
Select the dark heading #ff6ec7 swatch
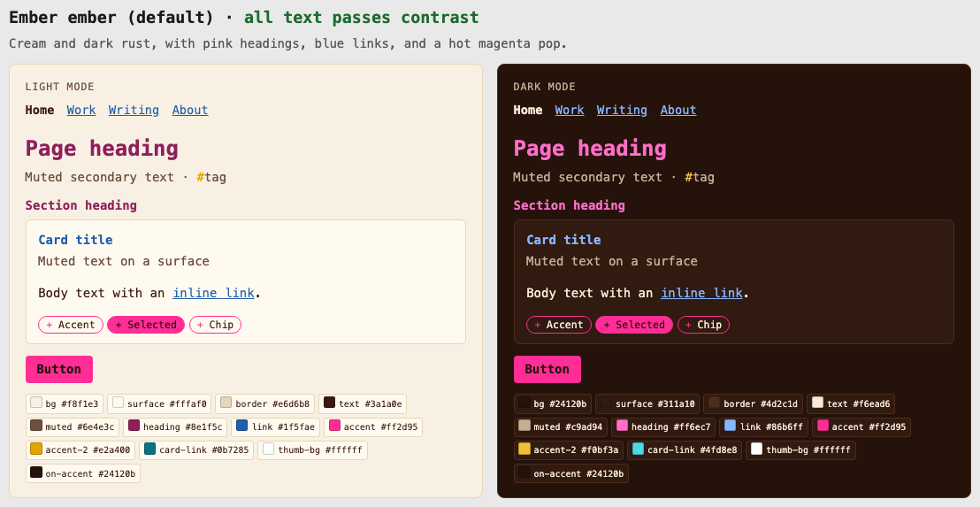[663, 427]
